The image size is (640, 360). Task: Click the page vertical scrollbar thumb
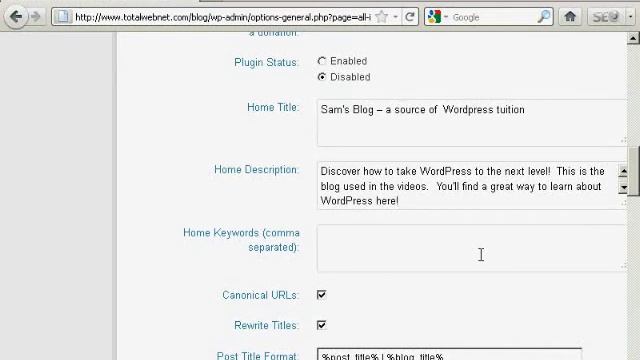tap(634, 171)
